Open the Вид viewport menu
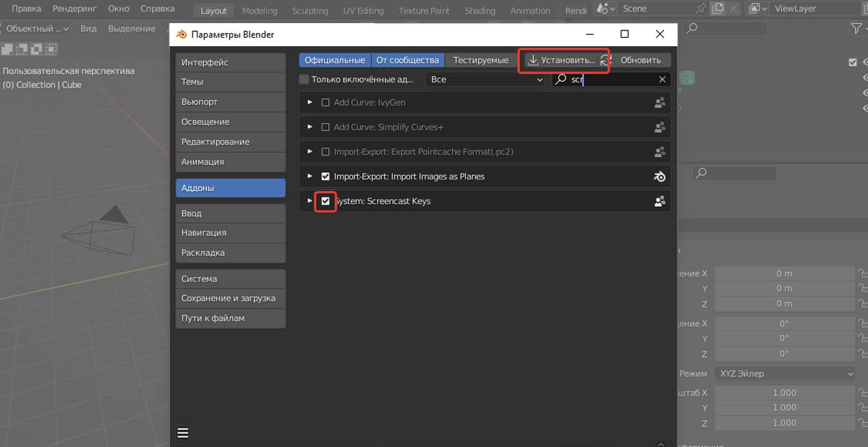The height and width of the screenshot is (447, 868). point(88,28)
